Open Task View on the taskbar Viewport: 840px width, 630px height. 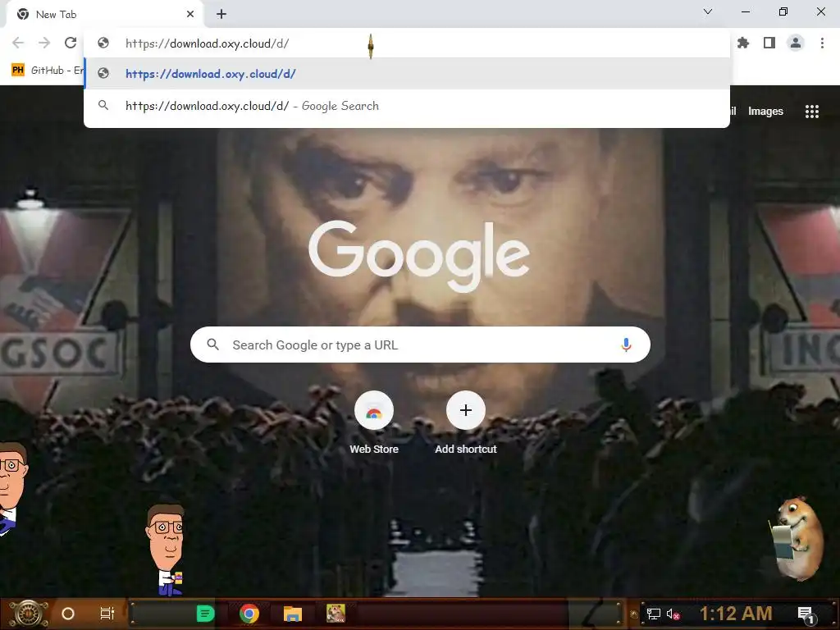pyautogui.click(x=107, y=614)
